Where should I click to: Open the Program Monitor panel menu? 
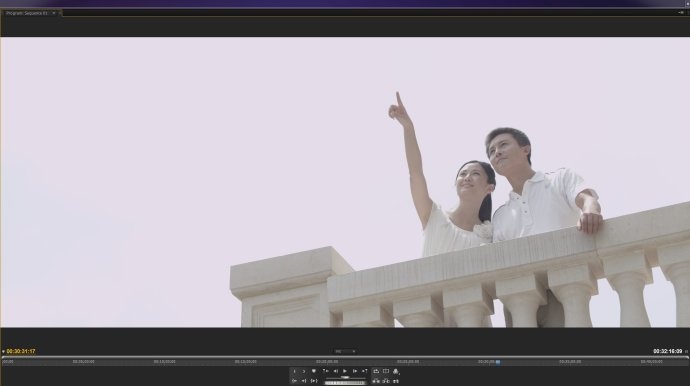[682, 13]
